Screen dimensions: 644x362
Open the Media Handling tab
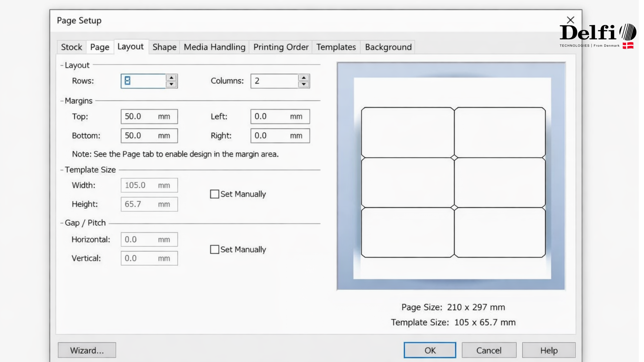(214, 47)
